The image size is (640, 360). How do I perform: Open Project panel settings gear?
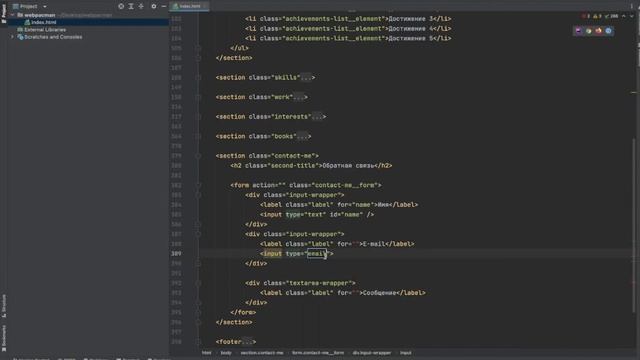153,6
